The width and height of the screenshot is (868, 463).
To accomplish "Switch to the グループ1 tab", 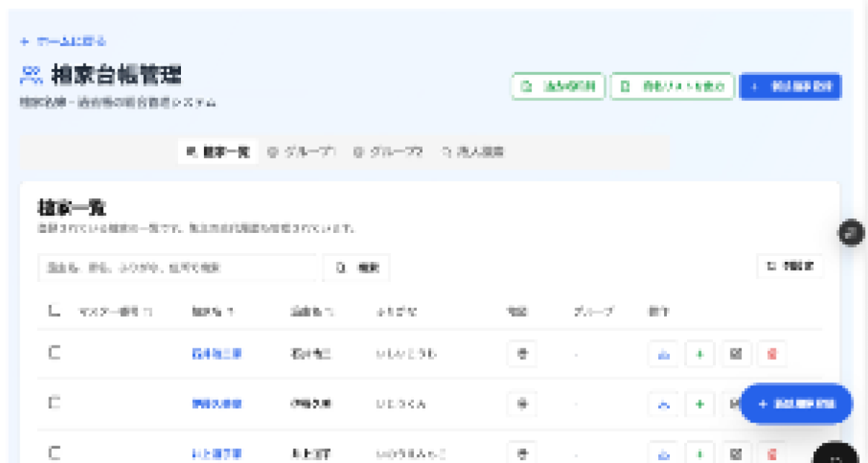I will click(301, 152).
